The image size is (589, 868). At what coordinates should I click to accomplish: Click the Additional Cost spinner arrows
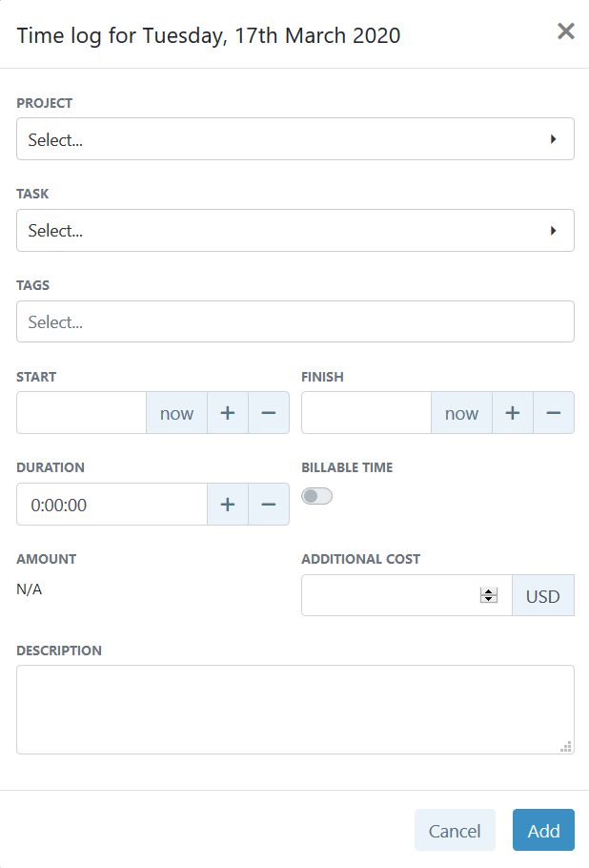pos(489,595)
